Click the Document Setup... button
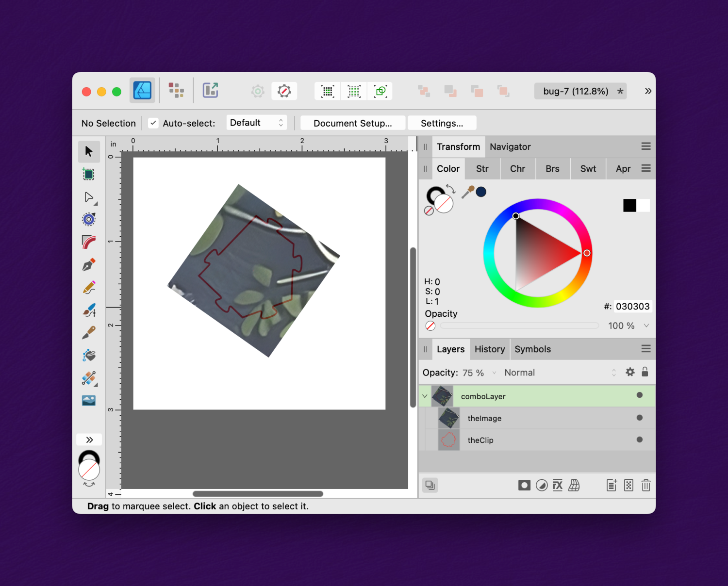 353,123
